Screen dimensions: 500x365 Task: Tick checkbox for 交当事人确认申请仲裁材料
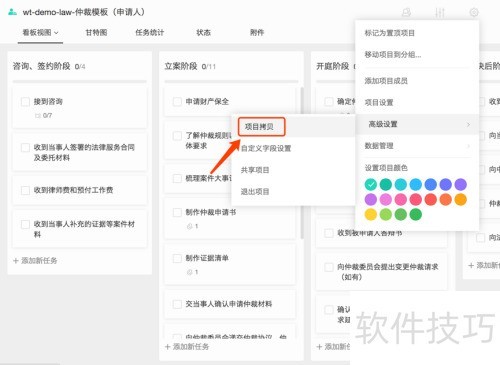(177, 304)
